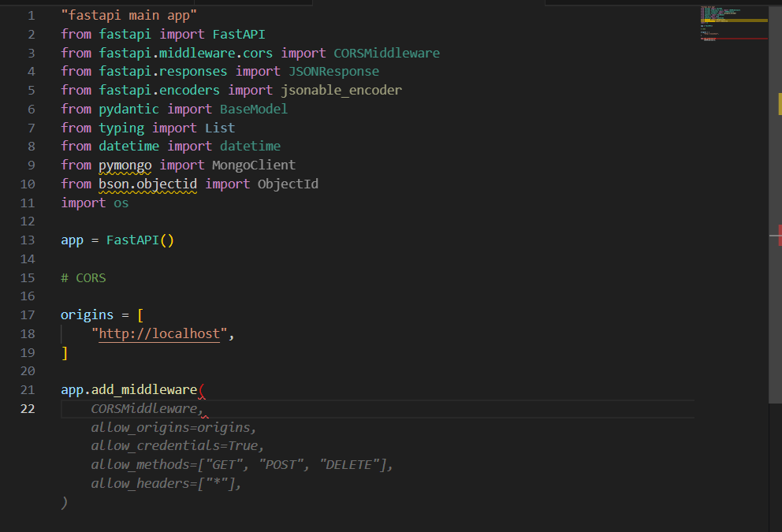Place cursor on jsonable_encoder
The height and width of the screenshot is (532, 782).
click(341, 91)
